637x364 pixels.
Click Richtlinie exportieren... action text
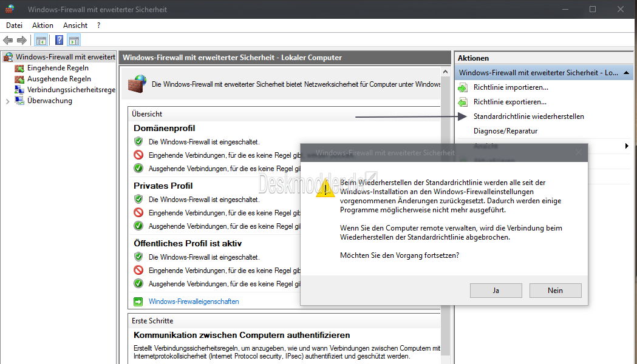coord(510,102)
